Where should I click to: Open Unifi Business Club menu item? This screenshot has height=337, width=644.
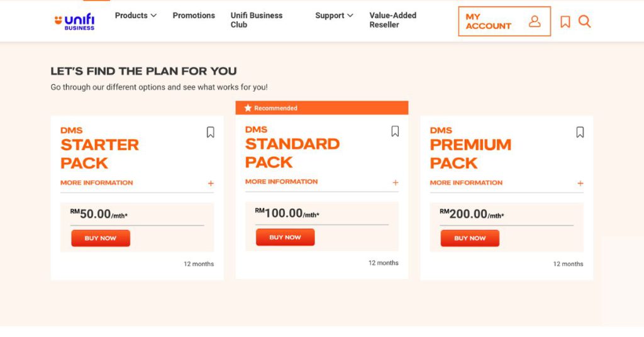(257, 20)
